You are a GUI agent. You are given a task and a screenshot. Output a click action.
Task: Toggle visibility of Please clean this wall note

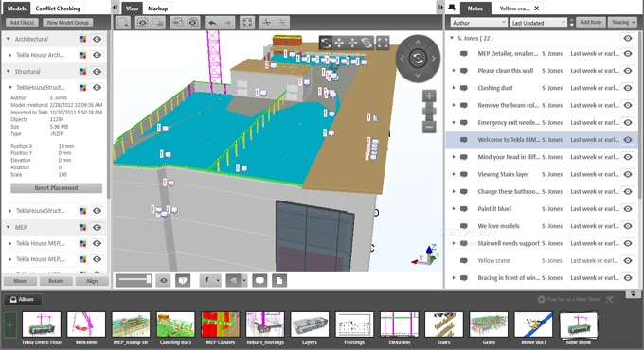coord(628,71)
